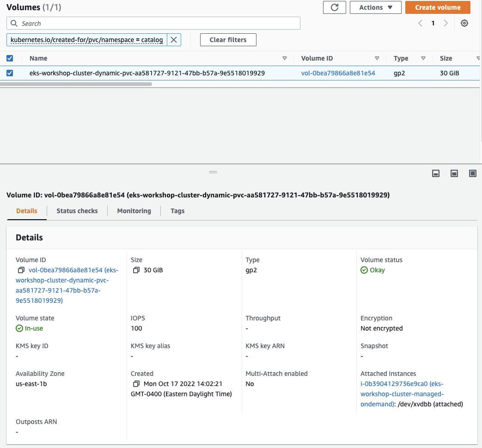Screen dimensions: 482x448
Task: Click the Create volume button
Action: (438, 7)
